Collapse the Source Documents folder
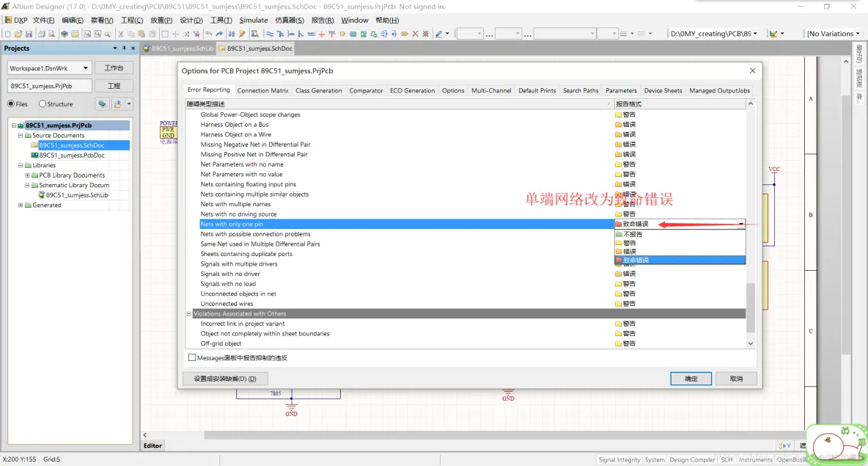 [21, 135]
